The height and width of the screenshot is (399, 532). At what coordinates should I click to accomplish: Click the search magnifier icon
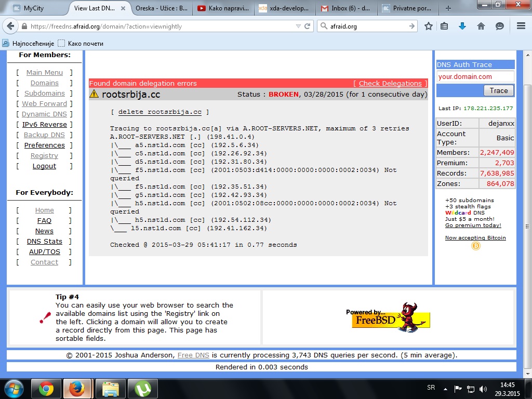tap(324, 26)
